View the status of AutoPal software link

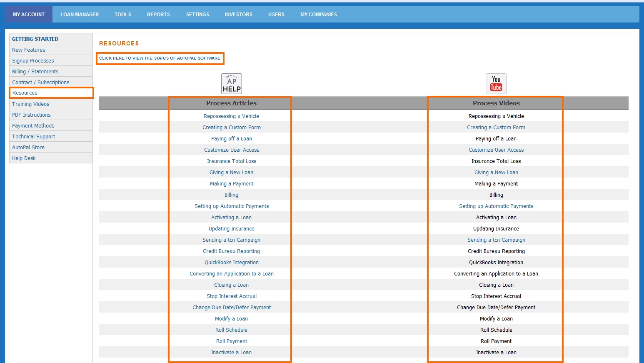[x=160, y=58]
